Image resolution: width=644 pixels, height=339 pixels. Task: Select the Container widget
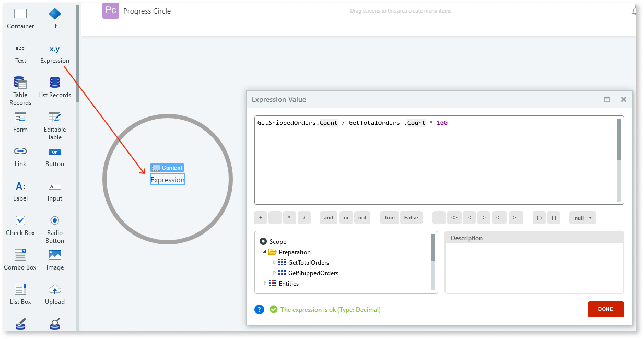20,18
